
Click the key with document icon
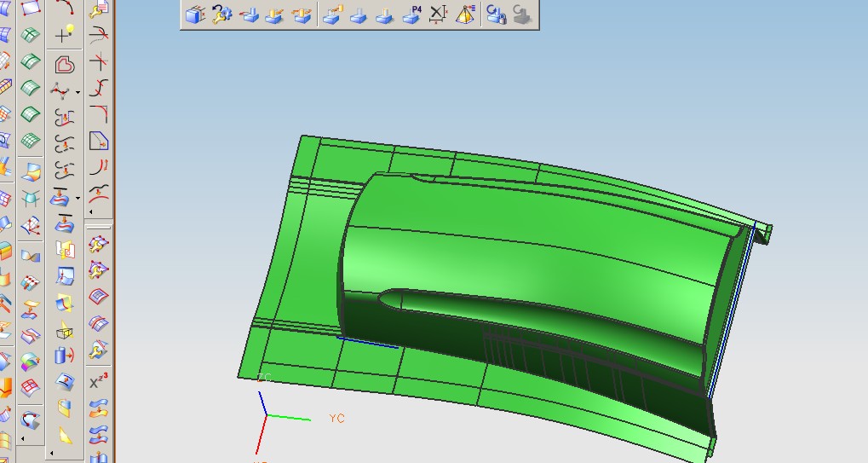tap(99, 8)
